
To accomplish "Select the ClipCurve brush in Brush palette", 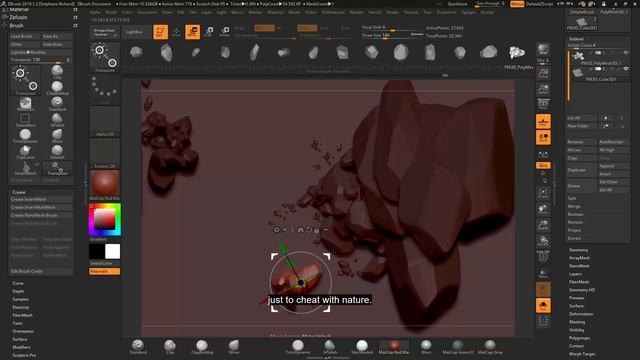I will 25,151.
